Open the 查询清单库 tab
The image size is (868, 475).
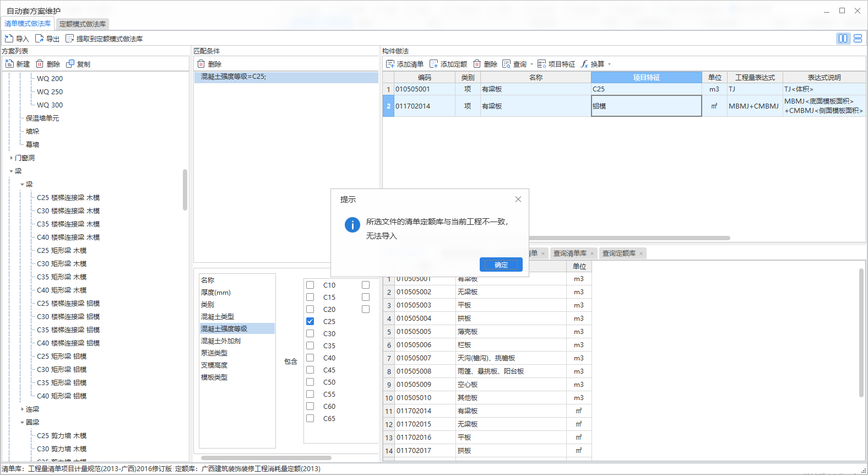[570, 253]
